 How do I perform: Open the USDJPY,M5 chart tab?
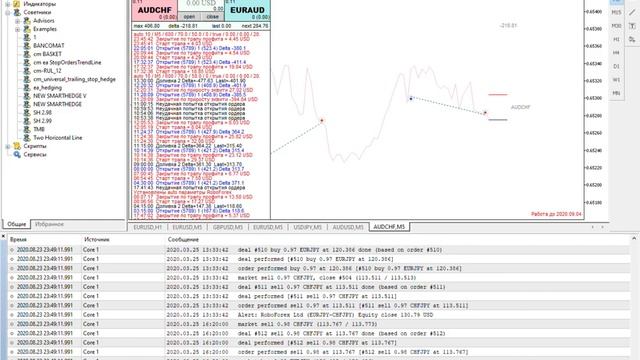pyautogui.click(x=307, y=227)
